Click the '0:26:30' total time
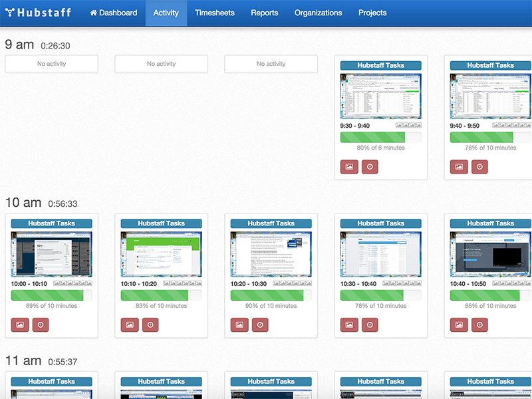Image resolution: width=532 pixels, height=399 pixels. (x=55, y=46)
